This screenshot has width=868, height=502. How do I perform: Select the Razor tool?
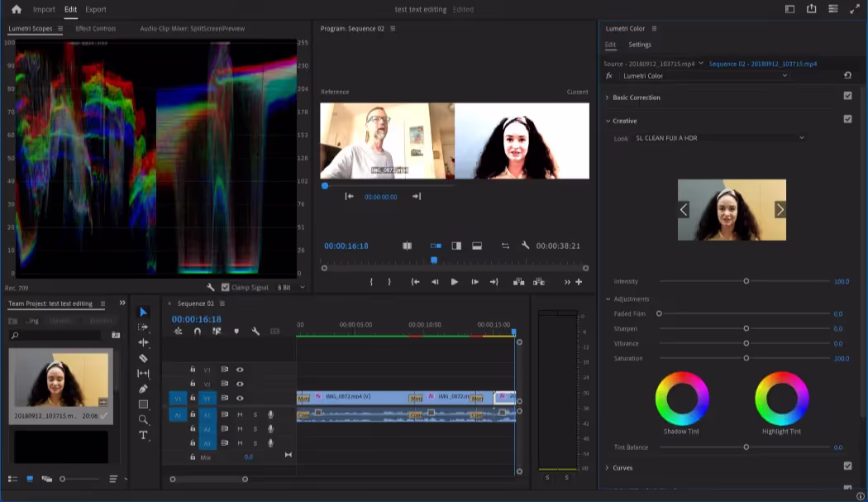click(143, 358)
